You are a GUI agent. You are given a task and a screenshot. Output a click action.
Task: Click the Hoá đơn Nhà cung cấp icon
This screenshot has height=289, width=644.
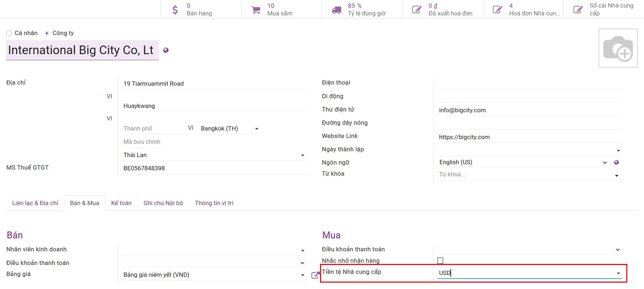[x=497, y=10]
